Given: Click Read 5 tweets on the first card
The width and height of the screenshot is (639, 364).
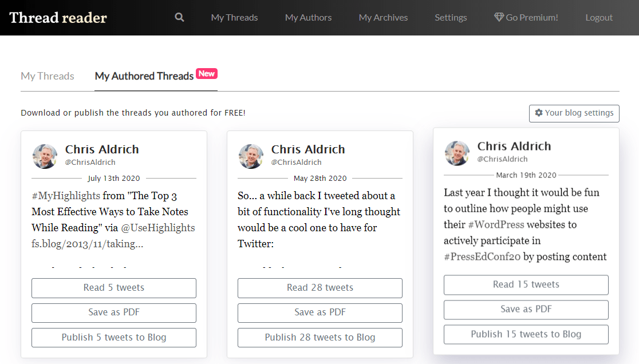Looking at the screenshot, I should coord(113,288).
